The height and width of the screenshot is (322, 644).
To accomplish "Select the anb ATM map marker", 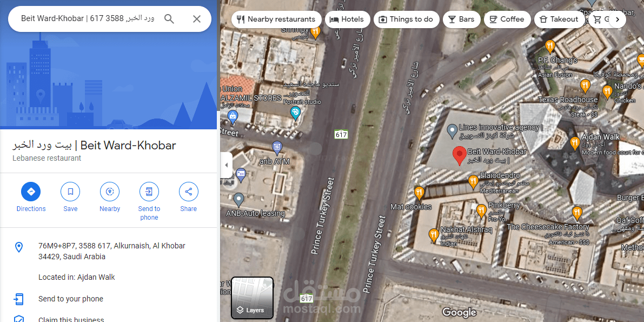I will [277, 147].
